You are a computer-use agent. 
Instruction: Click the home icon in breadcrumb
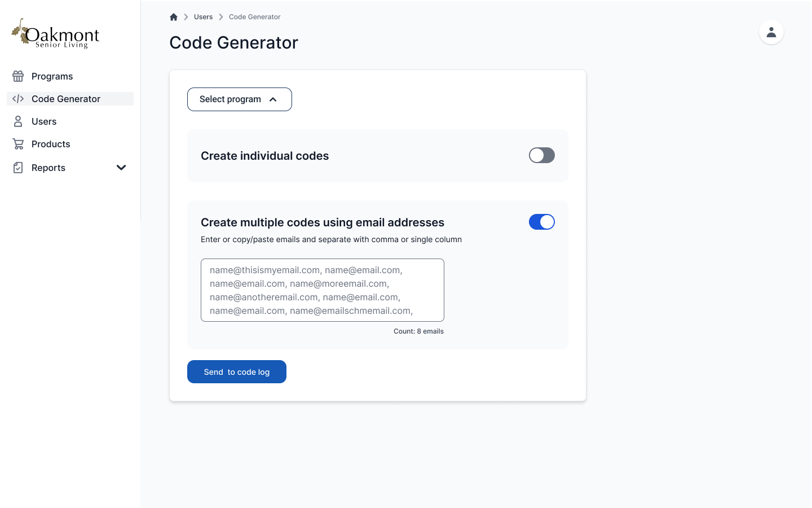tap(174, 17)
